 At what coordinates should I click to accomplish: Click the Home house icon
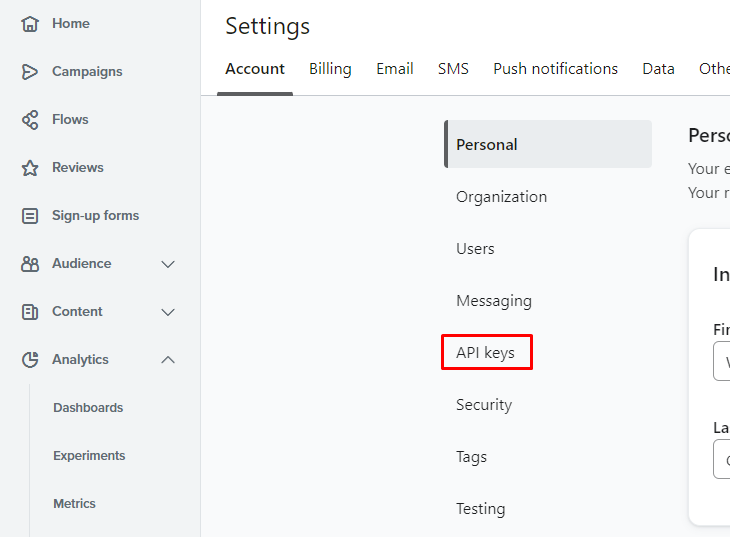coord(30,24)
